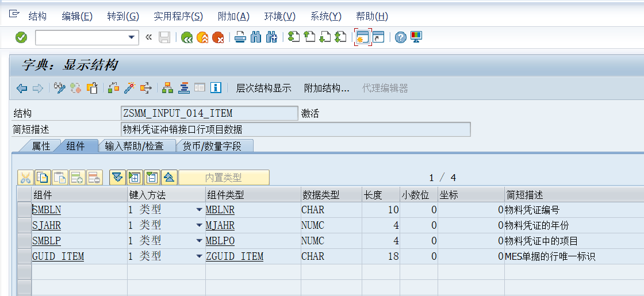The width and height of the screenshot is (644, 296).
Task: Open the 编辑(E) menu
Action: [x=77, y=17]
